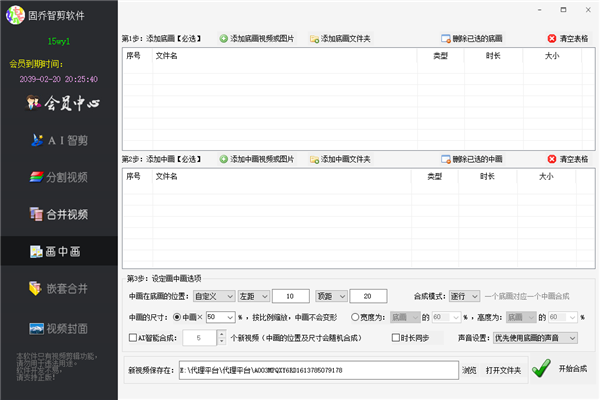Click 时长 column header in 底画 table
The width and height of the screenshot is (600, 400).
pos(493,56)
